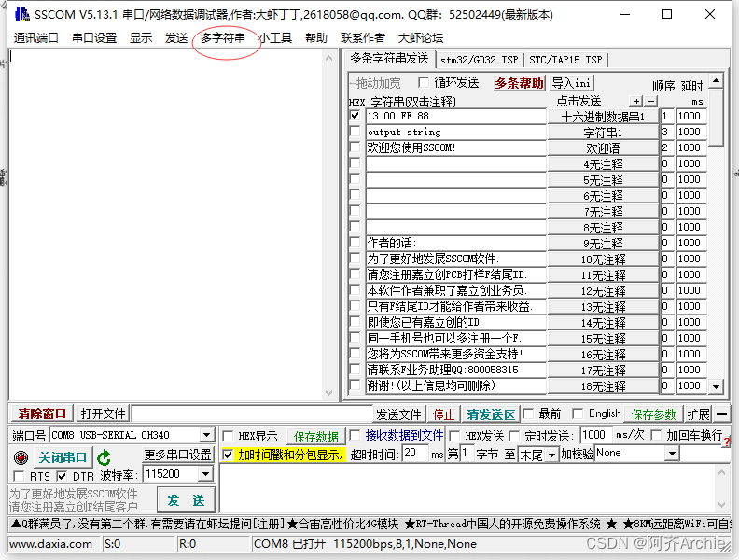Screen dimensions: 739x560
Task: Open the 小工具 menu
Action: pyautogui.click(x=275, y=37)
